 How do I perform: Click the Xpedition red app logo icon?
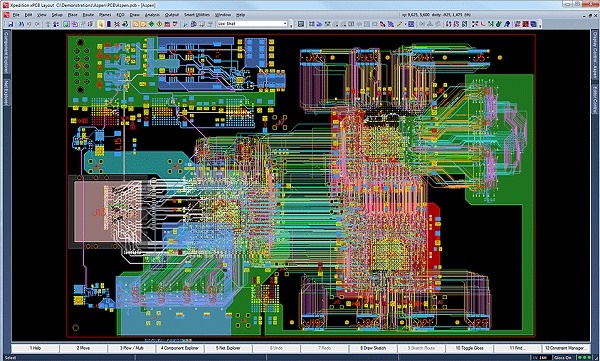point(6,5)
